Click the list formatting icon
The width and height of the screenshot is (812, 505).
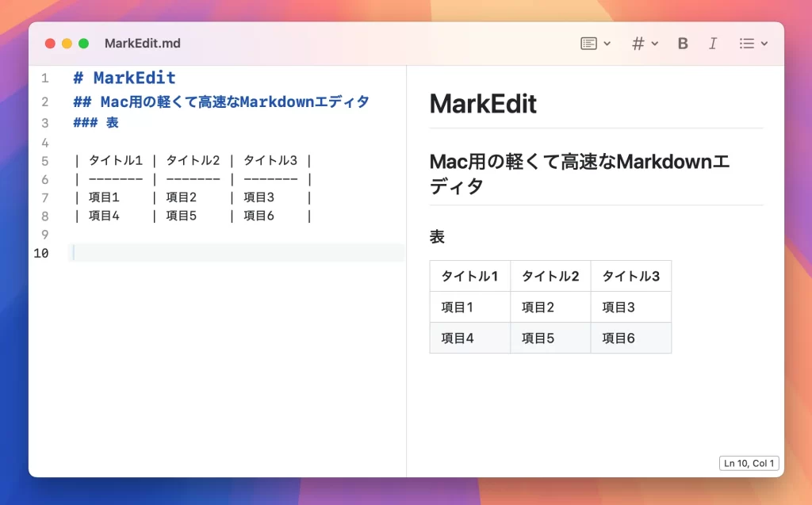pos(747,44)
